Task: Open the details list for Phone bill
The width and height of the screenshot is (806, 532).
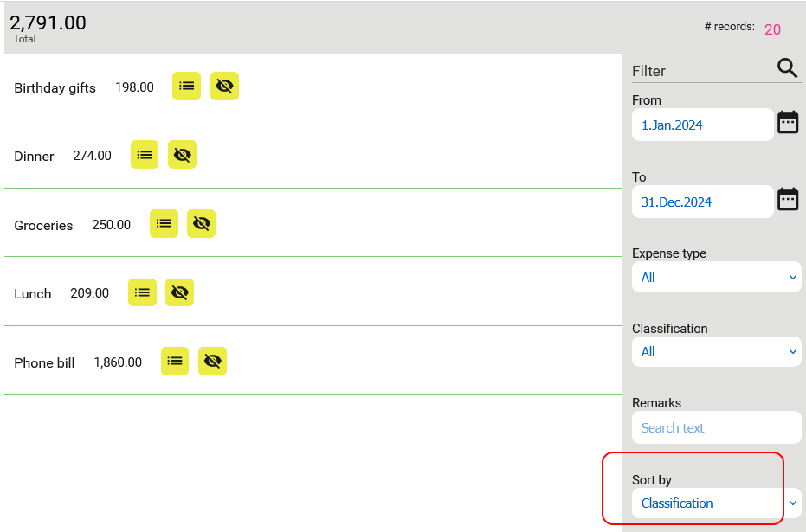Action: 174,361
